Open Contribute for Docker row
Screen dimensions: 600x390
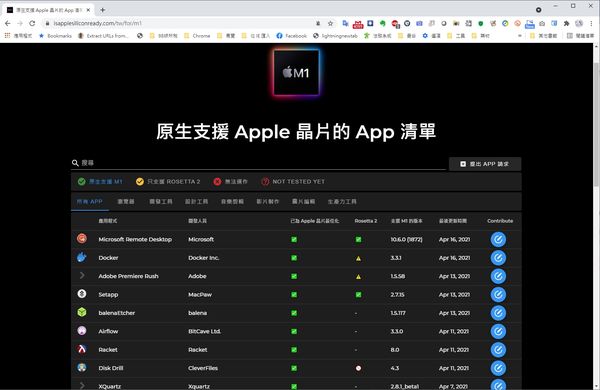pos(498,258)
